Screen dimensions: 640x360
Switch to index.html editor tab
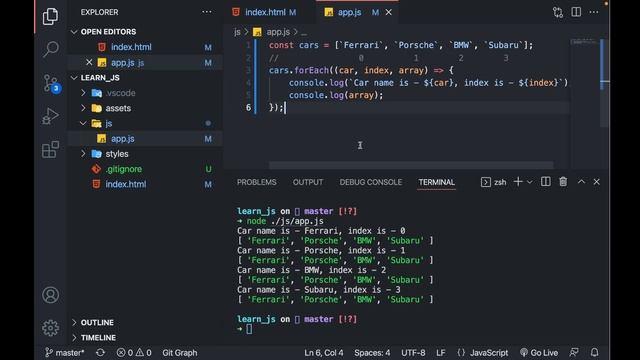264,12
